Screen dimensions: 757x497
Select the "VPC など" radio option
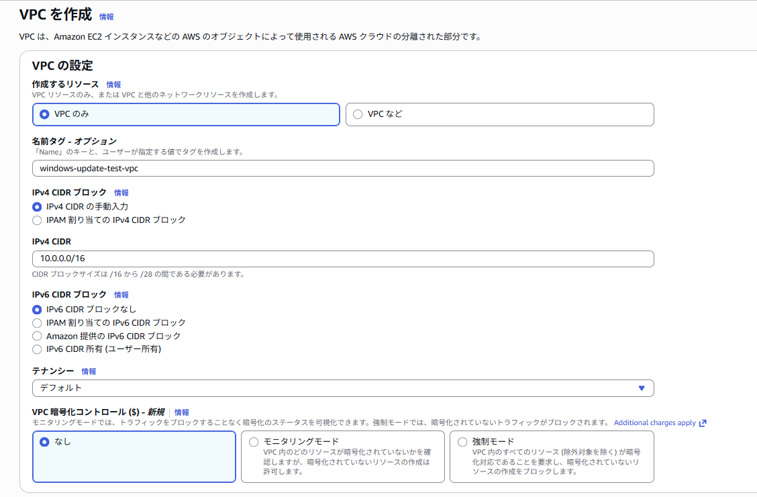(x=358, y=114)
